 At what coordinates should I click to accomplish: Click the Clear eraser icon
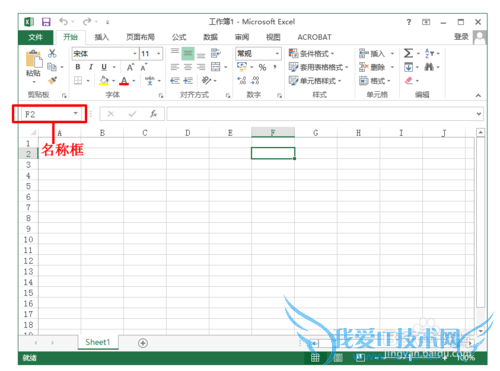click(409, 80)
